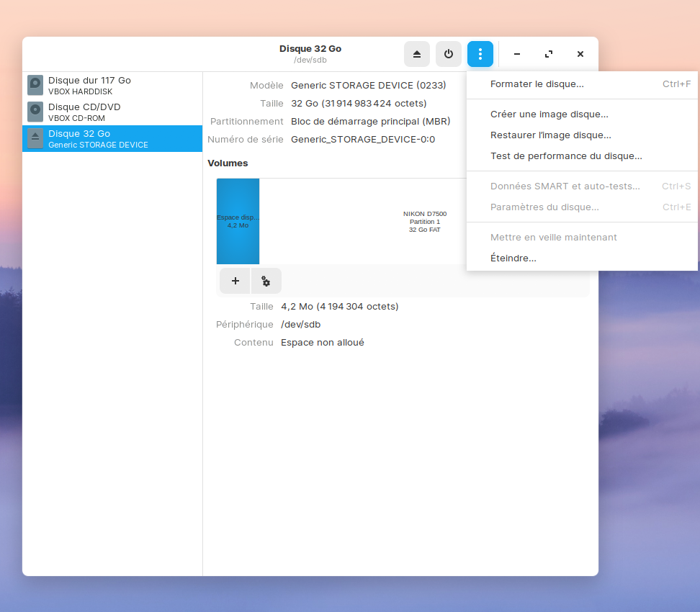Select VBOX HARDDISK entry in sidebar
The width and height of the screenshot is (700, 612).
80,91
